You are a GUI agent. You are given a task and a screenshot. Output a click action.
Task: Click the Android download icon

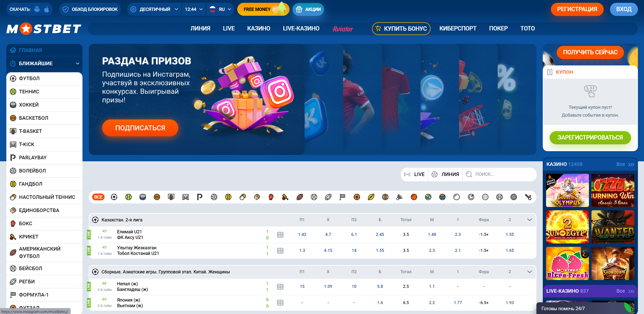pyautogui.click(x=37, y=9)
